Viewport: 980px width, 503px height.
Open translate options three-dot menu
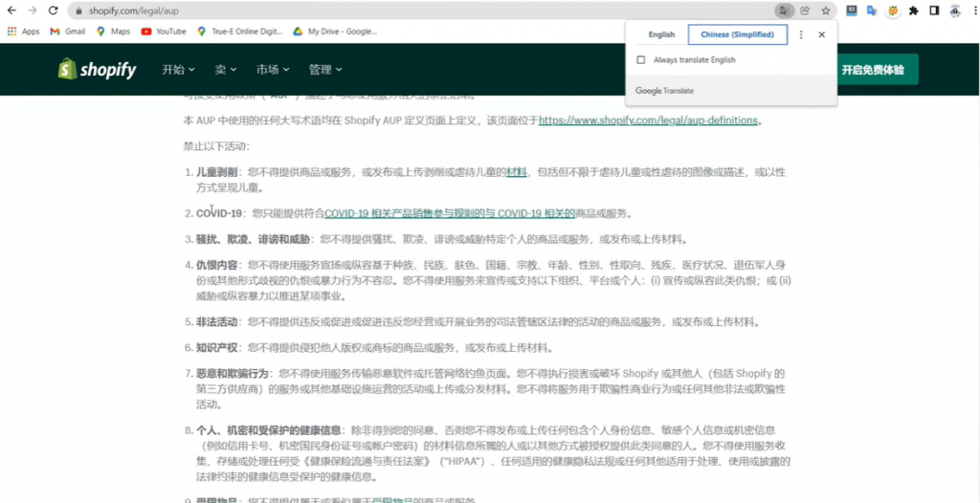click(801, 34)
